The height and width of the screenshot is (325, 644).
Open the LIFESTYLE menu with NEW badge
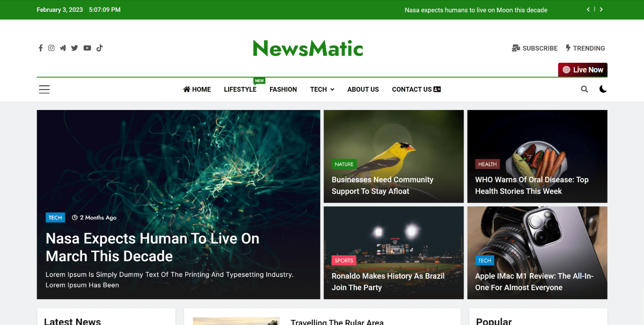(240, 89)
